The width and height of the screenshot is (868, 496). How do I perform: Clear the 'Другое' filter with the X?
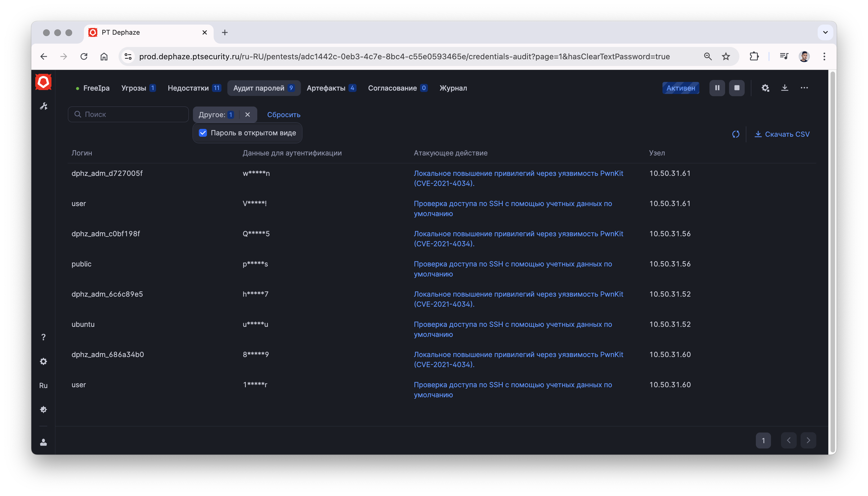click(248, 115)
